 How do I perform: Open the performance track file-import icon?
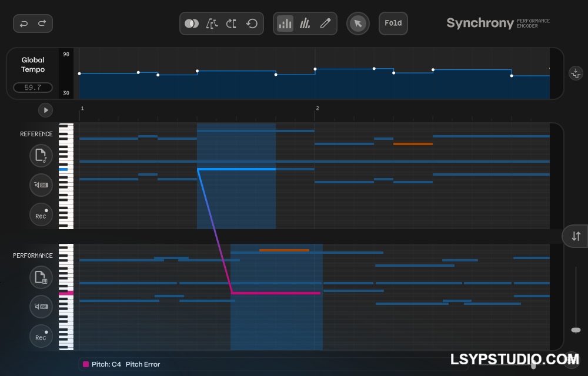pos(41,277)
